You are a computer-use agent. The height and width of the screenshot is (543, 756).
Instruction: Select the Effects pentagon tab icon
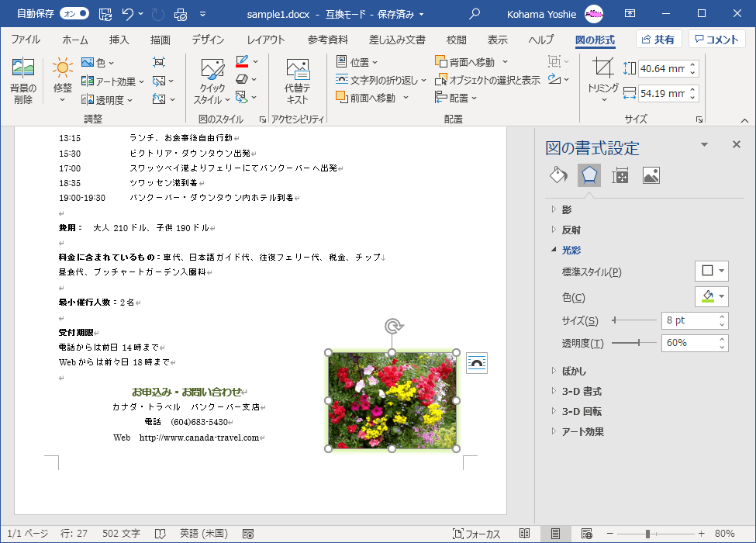tap(589, 175)
